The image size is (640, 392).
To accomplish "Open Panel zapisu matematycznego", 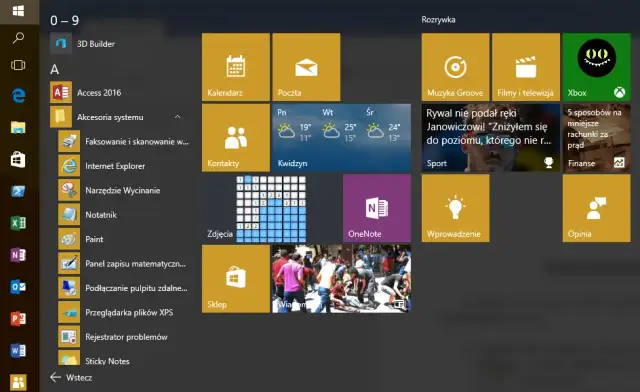I will click(124, 264).
